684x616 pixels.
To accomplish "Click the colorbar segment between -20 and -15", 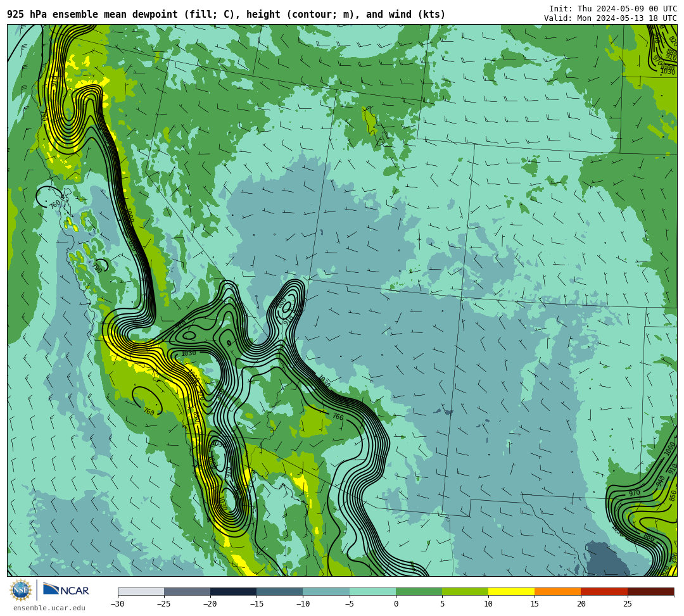I will tap(233, 591).
